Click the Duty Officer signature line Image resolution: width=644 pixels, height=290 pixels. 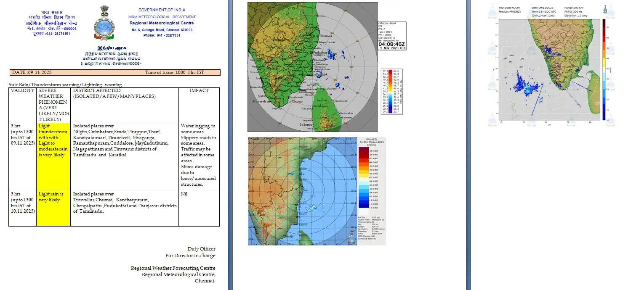[x=201, y=249]
